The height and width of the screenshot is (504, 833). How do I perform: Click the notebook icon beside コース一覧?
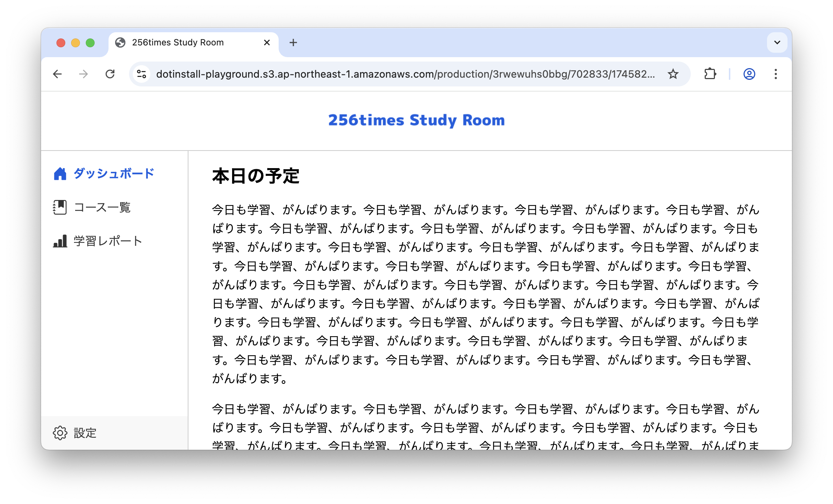click(x=60, y=207)
